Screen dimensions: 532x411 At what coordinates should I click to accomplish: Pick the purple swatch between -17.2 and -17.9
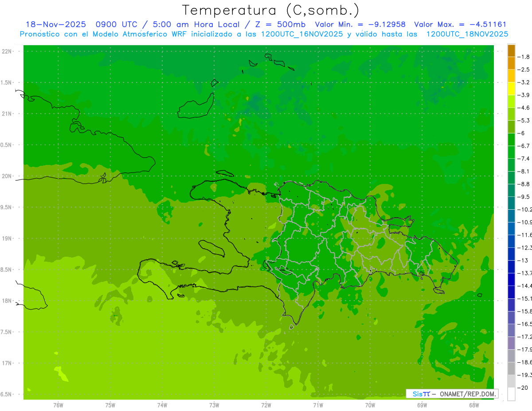tap(511, 343)
